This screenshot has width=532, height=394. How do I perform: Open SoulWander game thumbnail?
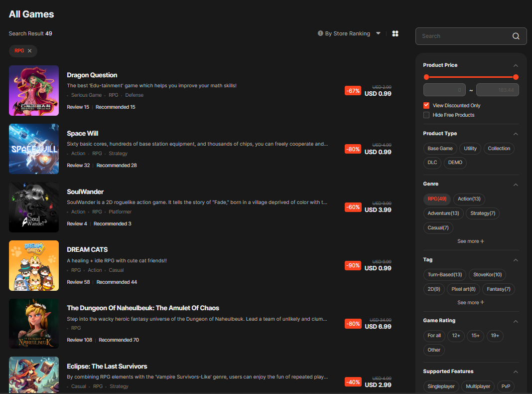34,207
